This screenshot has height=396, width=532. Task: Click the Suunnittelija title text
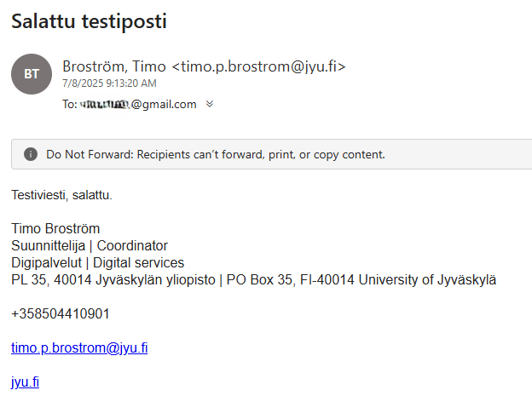point(48,245)
